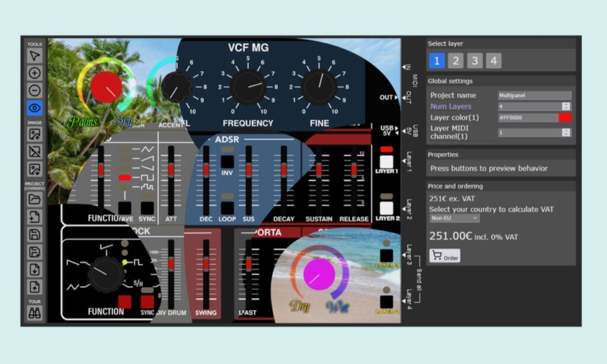Select layer 4 in Select layer
This screenshot has height=364, width=607.
(x=494, y=60)
